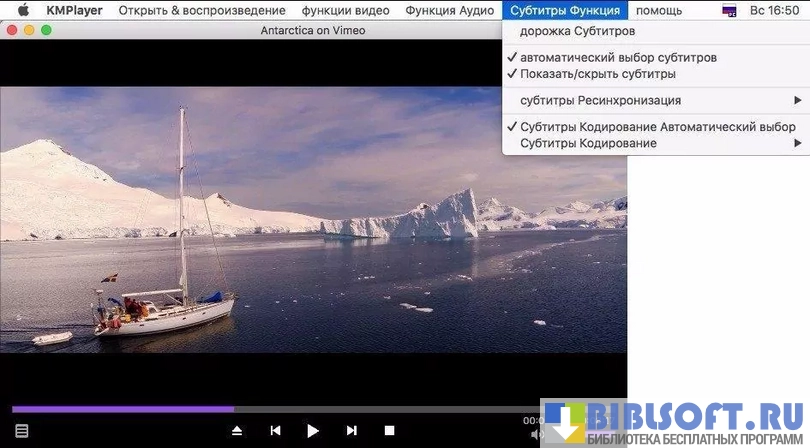Expand the 'Субтитры Кодирование' submenu
Screen dimensions: 810x448
[588, 143]
